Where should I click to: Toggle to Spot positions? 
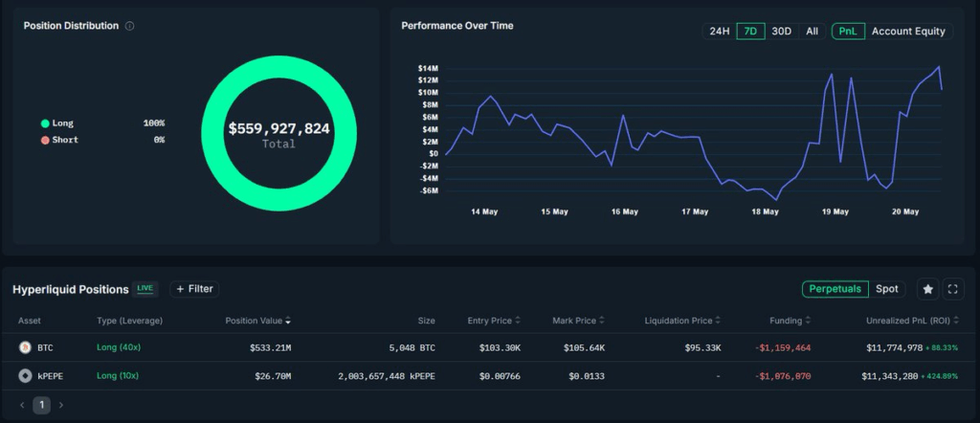[x=887, y=289]
